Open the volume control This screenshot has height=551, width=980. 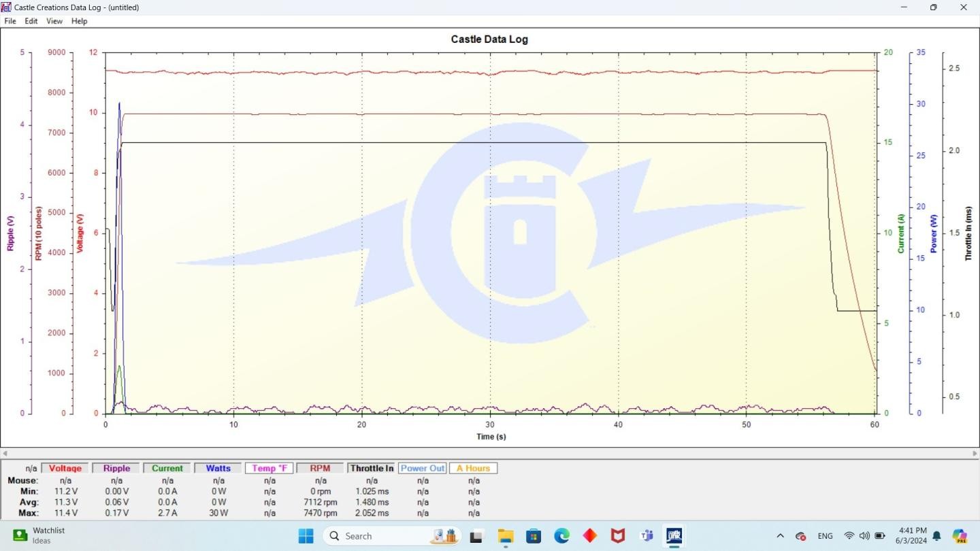pyautogui.click(x=864, y=536)
